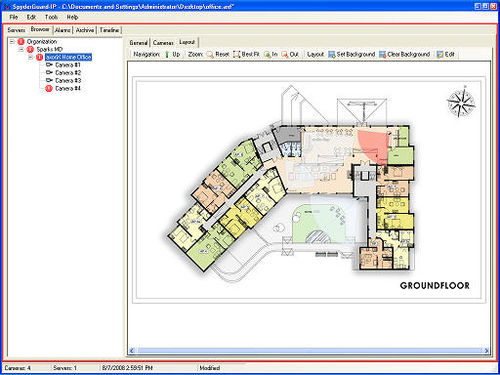The image size is (500, 375).
Task: Open the Archive tab
Action: pyautogui.click(x=85, y=30)
